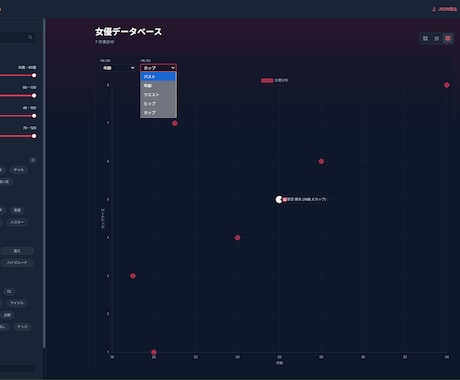Open the X-axis 年齢 dropdown
The width and height of the screenshot is (460, 380).
click(x=118, y=68)
